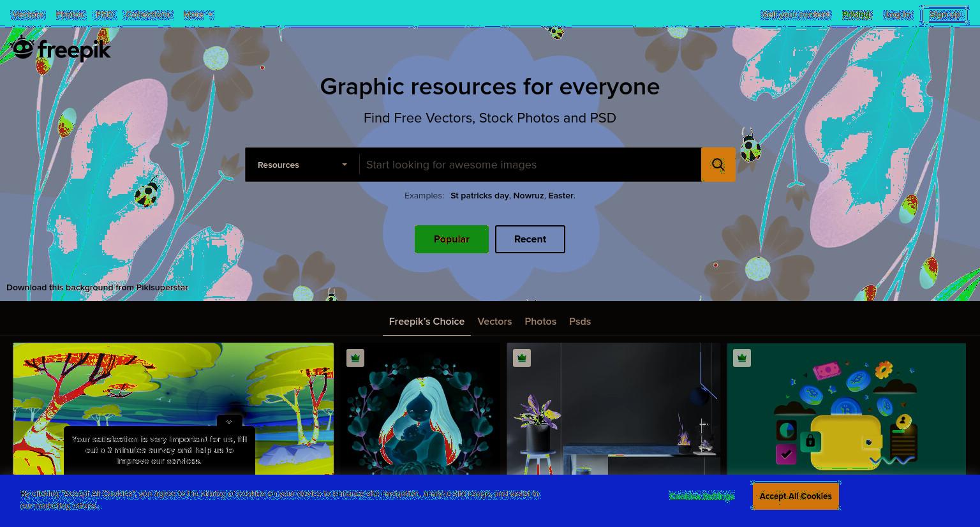Click Download this background from Pikisuperstar

pyautogui.click(x=97, y=288)
